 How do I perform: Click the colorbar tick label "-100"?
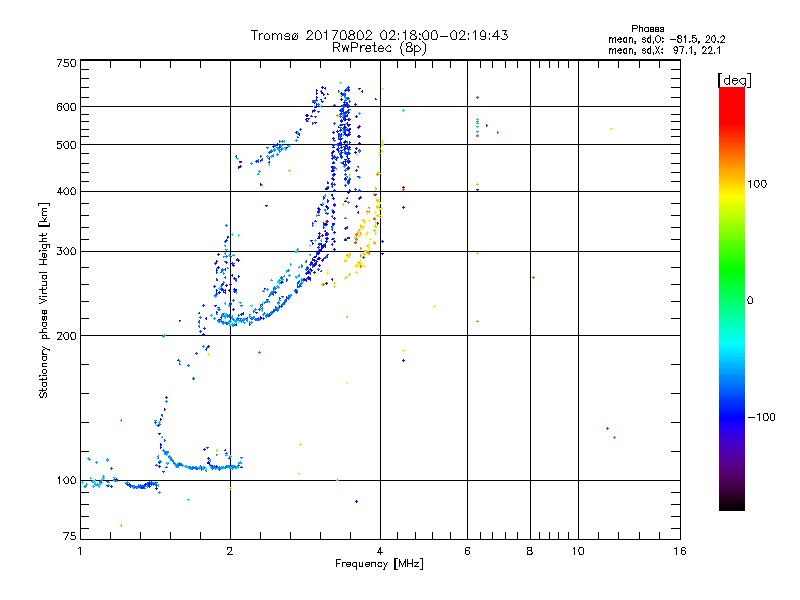tap(762, 417)
